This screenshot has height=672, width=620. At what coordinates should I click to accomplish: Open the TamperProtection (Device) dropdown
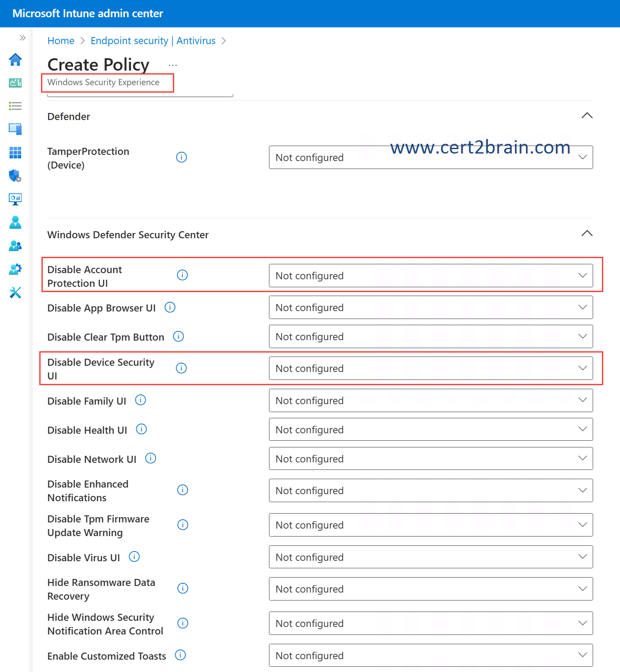click(x=431, y=158)
